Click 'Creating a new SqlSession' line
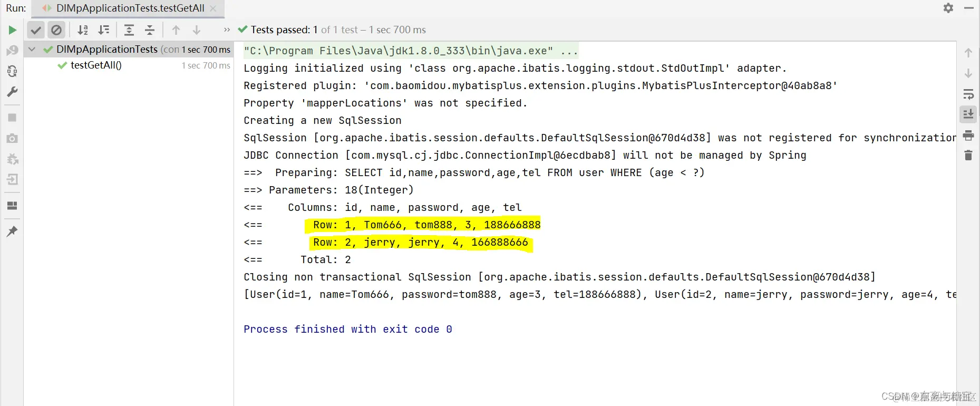Image resolution: width=980 pixels, height=406 pixels. (x=323, y=121)
